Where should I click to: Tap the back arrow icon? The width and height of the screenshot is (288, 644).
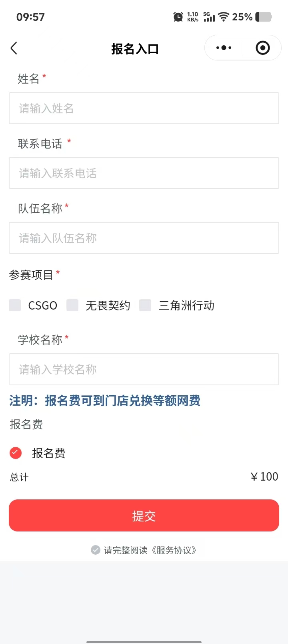[x=14, y=48]
